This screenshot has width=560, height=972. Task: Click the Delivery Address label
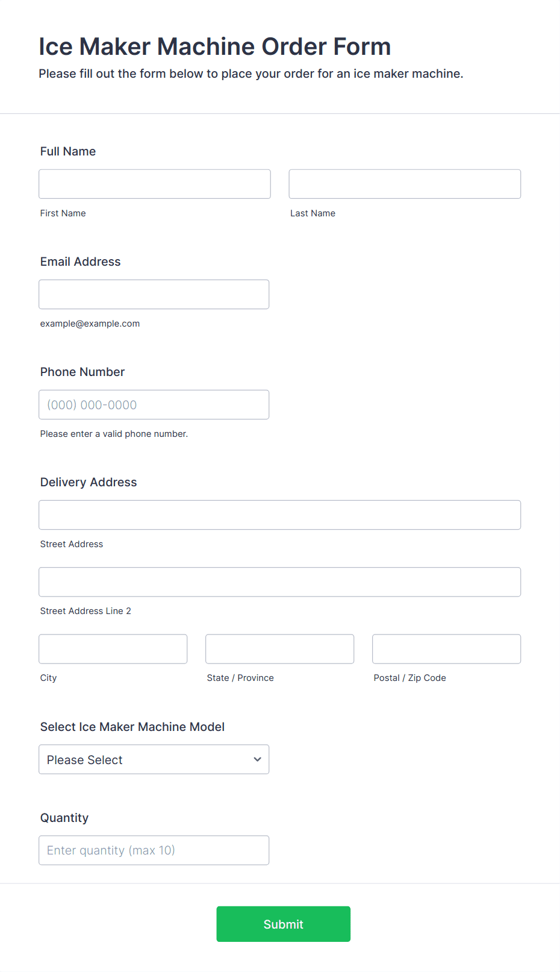click(x=89, y=482)
